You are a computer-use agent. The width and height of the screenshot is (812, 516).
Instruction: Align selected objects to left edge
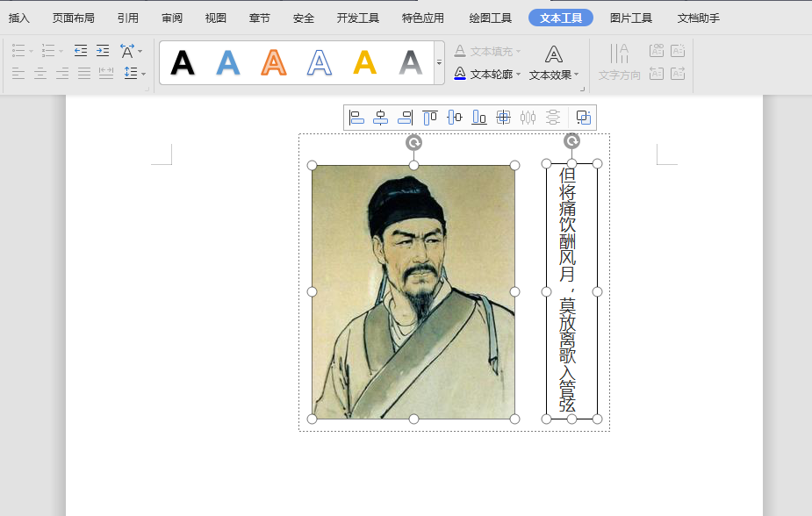coord(356,118)
